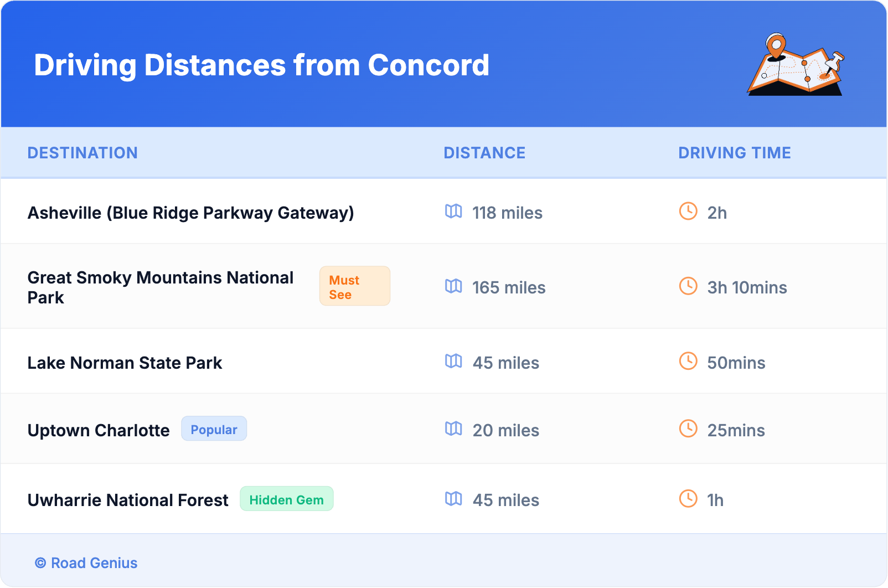
Task: Click the Destination column header
Action: [82, 153]
